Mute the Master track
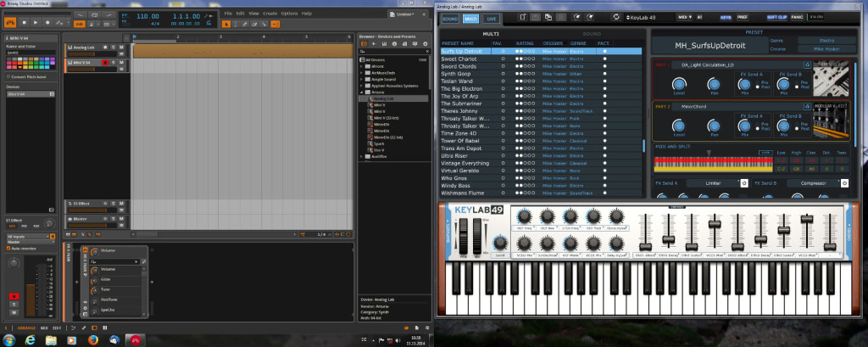868x347 pixels. [x=121, y=218]
